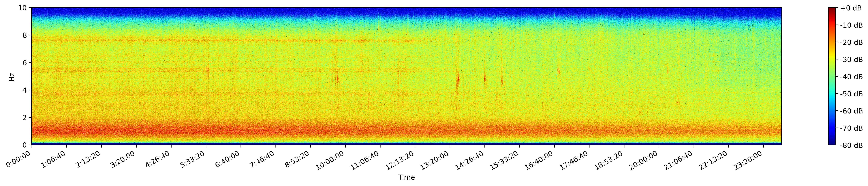Click the -60 dB colorbar label

(x=852, y=111)
